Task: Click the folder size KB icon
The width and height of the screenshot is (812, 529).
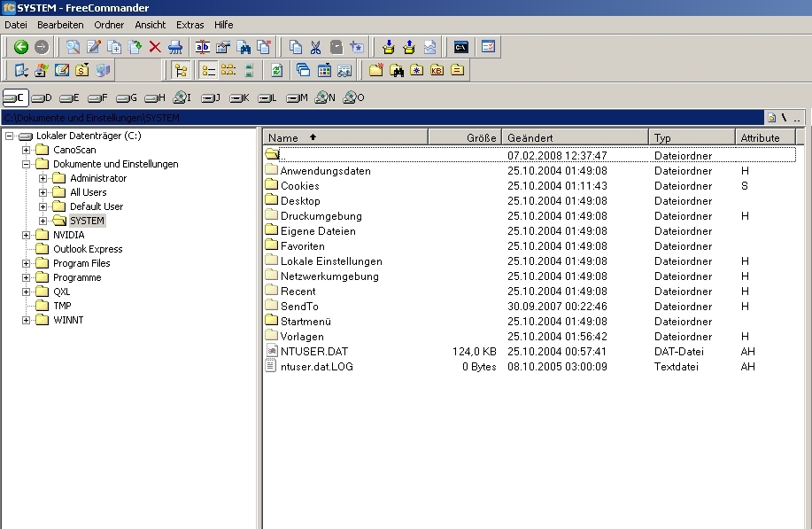Action: click(437, 71)
